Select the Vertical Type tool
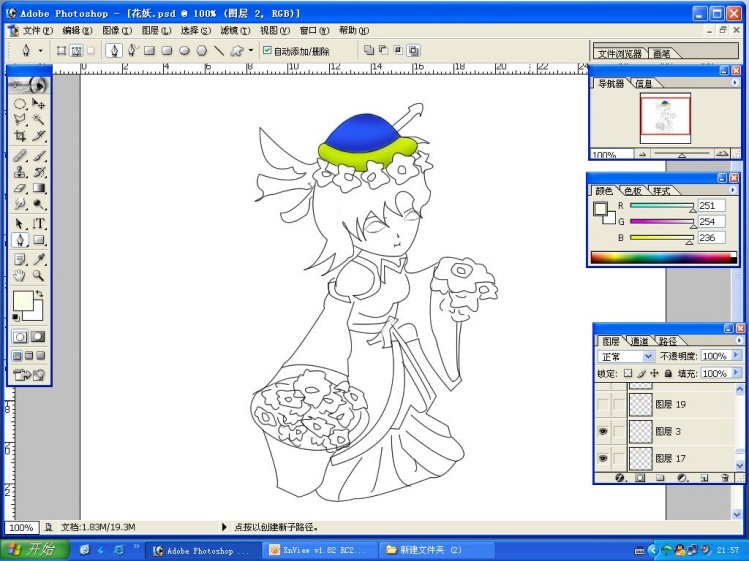The width and height of the screenshot is (749, 561). pyautogui.click(x=38, y=224)
